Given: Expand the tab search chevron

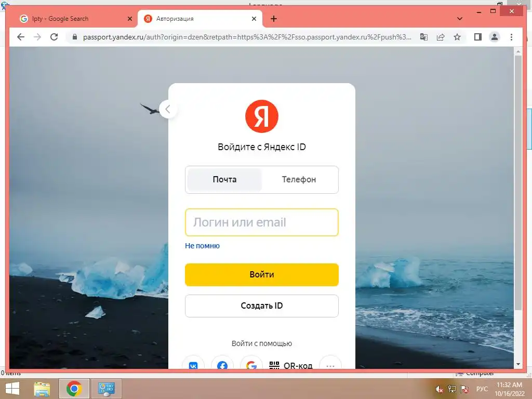Looking at the screenshot, I should click(460, 19).
